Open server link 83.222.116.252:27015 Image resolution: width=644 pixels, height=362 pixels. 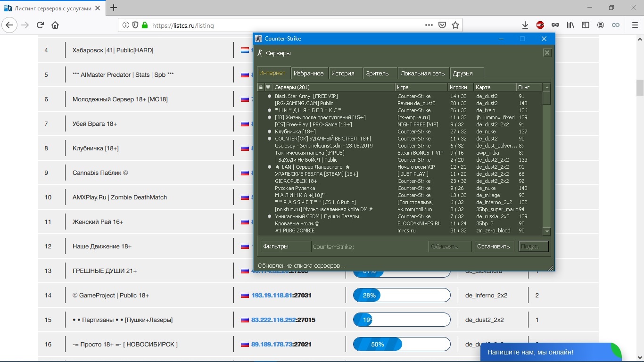tap(283, 320)
